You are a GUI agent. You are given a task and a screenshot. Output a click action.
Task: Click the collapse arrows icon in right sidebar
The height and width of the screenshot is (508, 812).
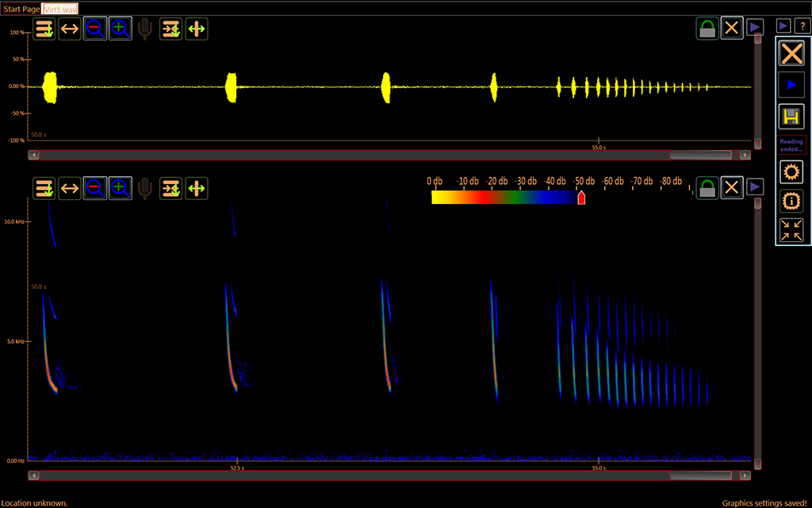[791, 229]
